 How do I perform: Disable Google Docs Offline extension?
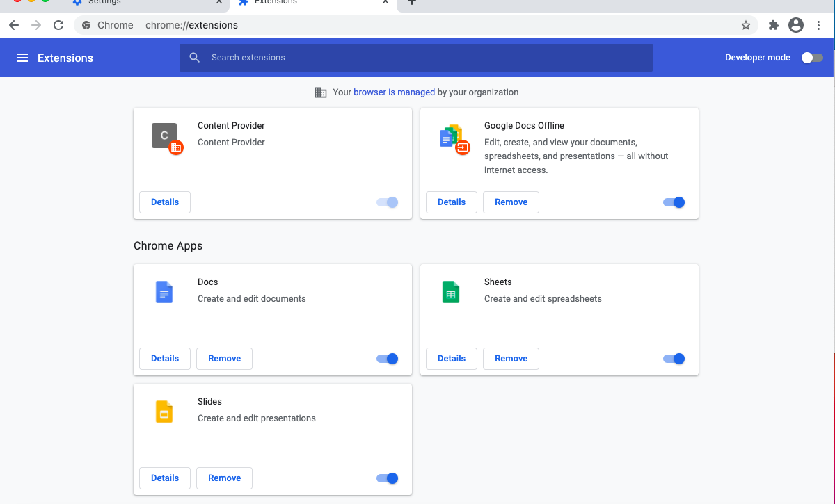[x=674, y=202]
